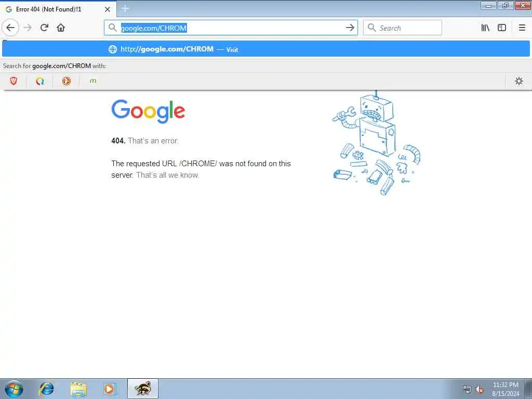This screenshot has width=532, height=399.
Task: Open the home page
Action: [61, 28]
